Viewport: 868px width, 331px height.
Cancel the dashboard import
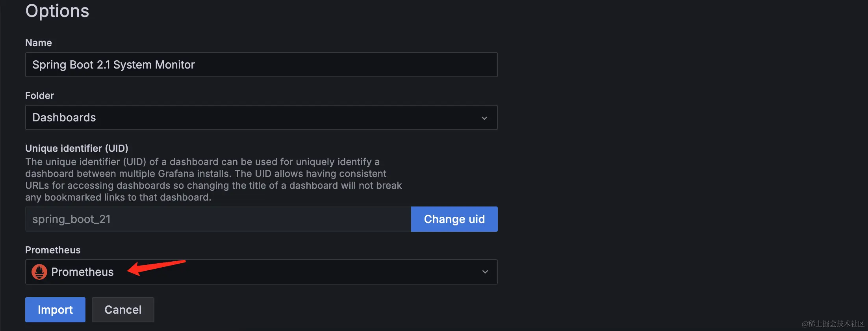point(123,310)
